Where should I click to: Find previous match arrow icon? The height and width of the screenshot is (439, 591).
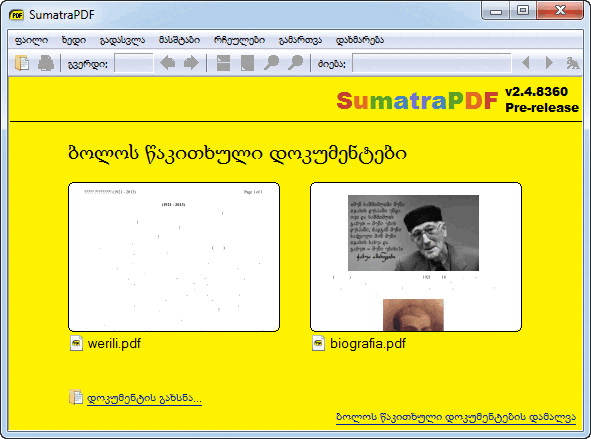526,63
